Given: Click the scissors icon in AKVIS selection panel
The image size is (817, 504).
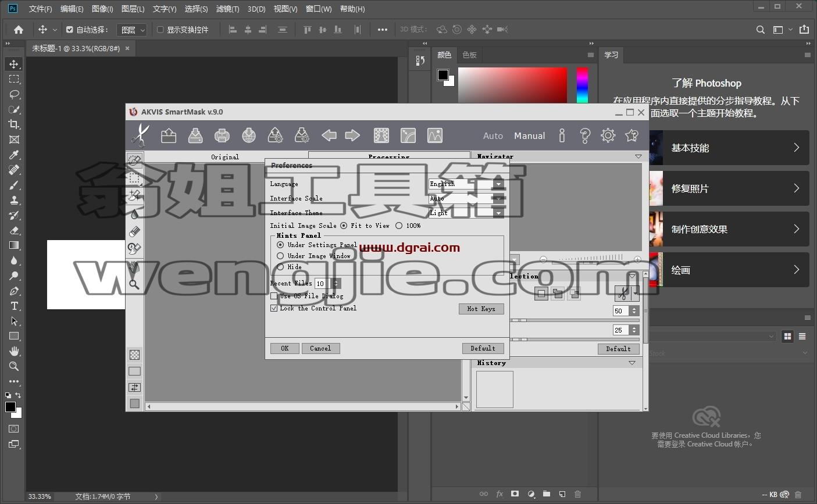Looking at the screenshot, I should coord(622,294).
